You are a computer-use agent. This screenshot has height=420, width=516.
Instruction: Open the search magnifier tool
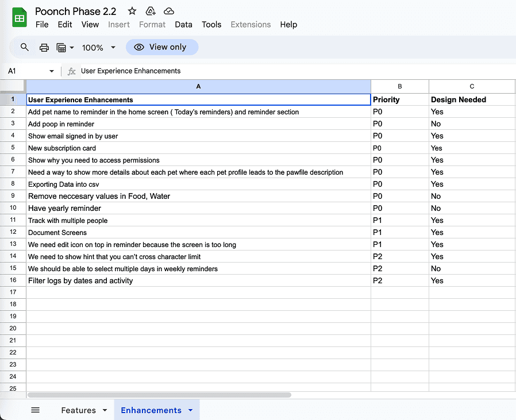point(25,47)
